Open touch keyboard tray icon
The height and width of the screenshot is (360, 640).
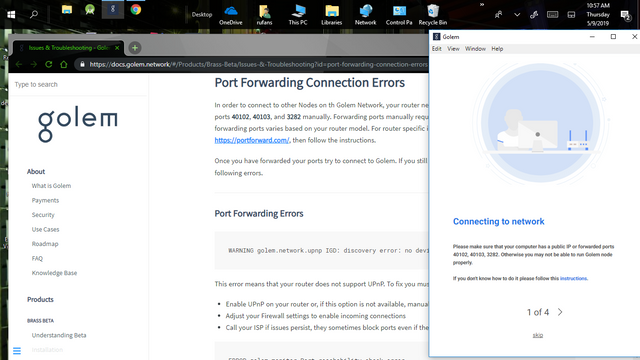tap(552, 15)
